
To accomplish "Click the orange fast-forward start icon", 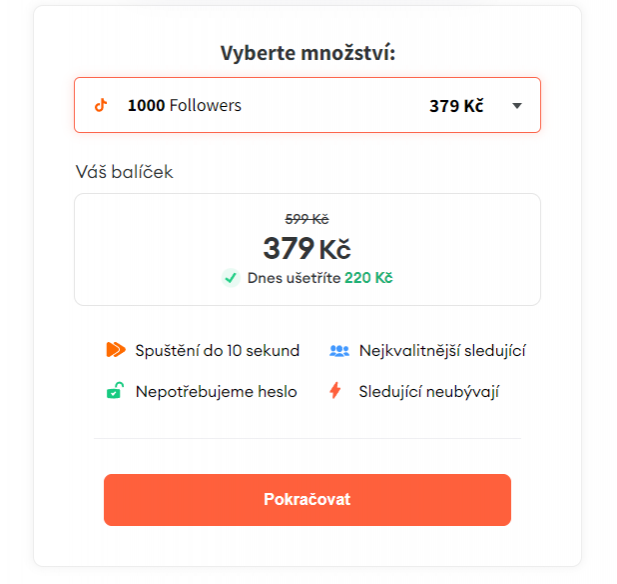I will coord(116,349).
